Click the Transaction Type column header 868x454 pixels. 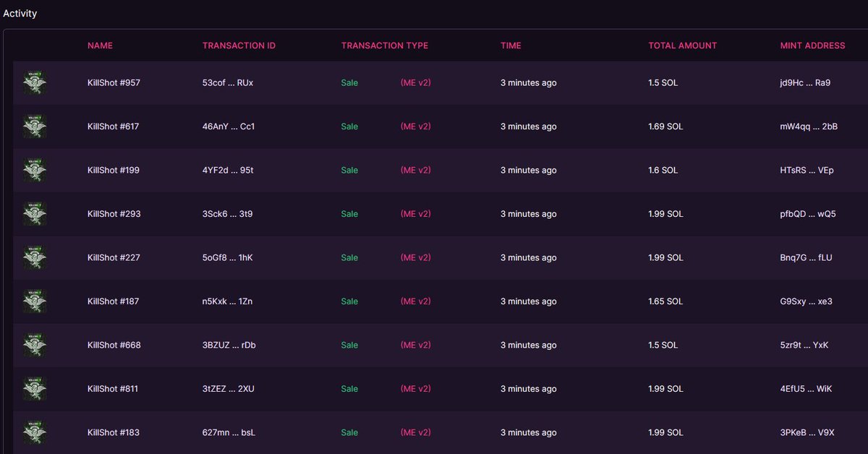pos(385,46)
